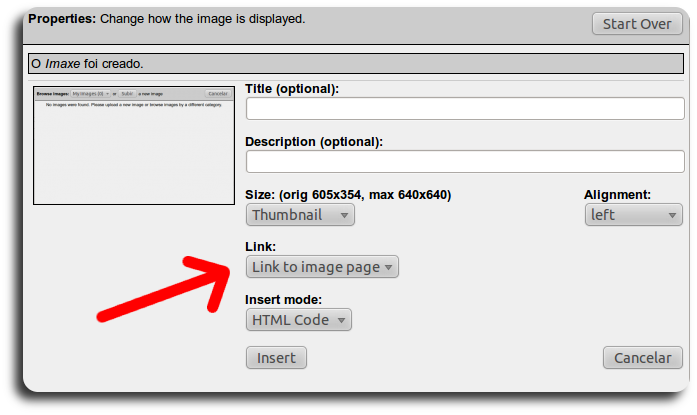The height and width of the screenshot is (415, 697).
Task: Expand the Alignment dropdown set to left
Action: click(x=633, y=215)
